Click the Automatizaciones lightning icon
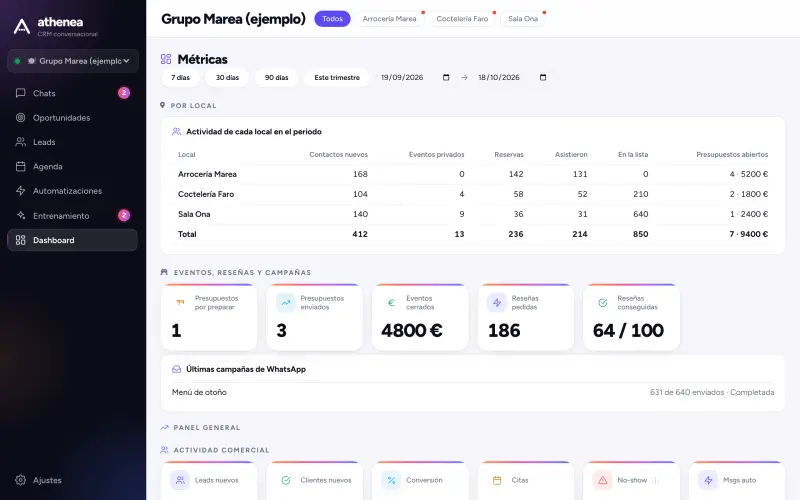Screen dimensions: 800x500 tap(20, 191)
